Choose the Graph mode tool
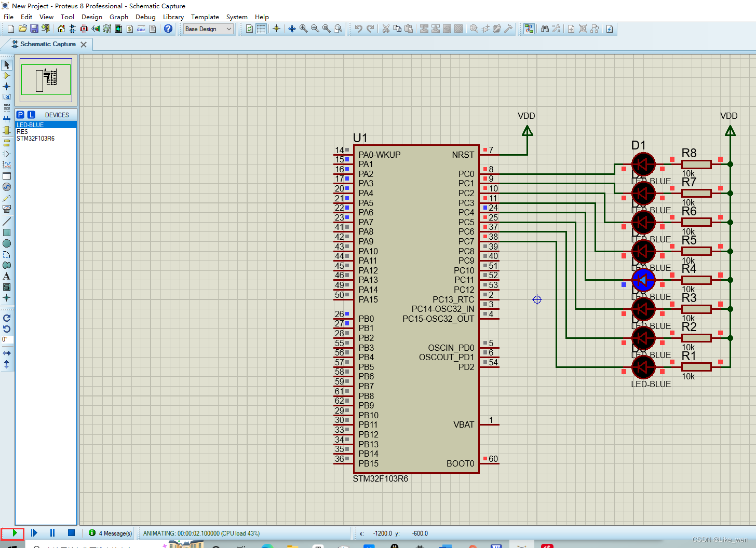The image size is (756, 548). pyautogui.click(x=7, y=165)
